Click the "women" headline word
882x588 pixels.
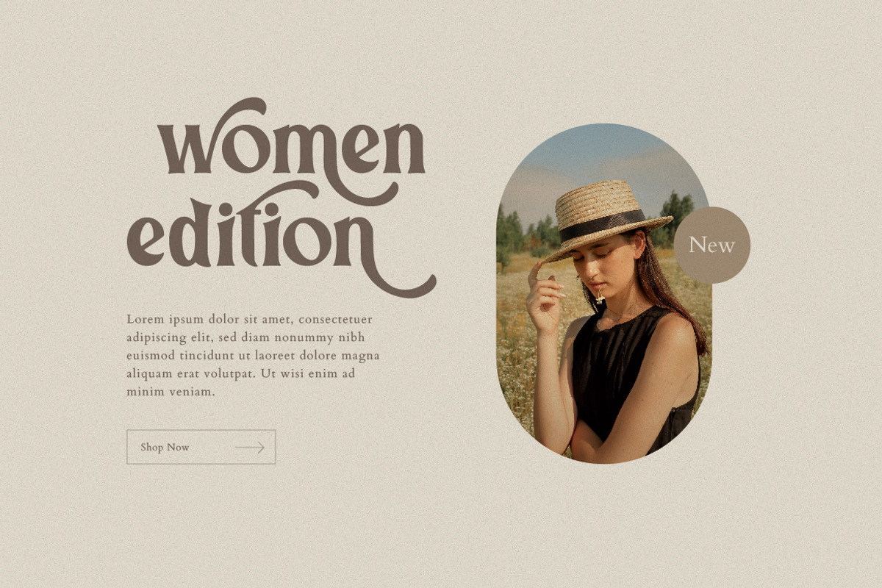291,140
